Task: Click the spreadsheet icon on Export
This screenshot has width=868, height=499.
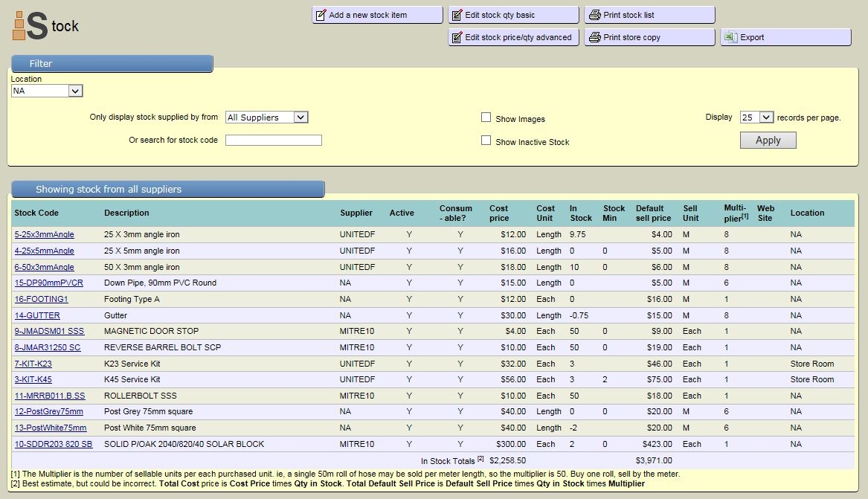Action: point(730,37)
